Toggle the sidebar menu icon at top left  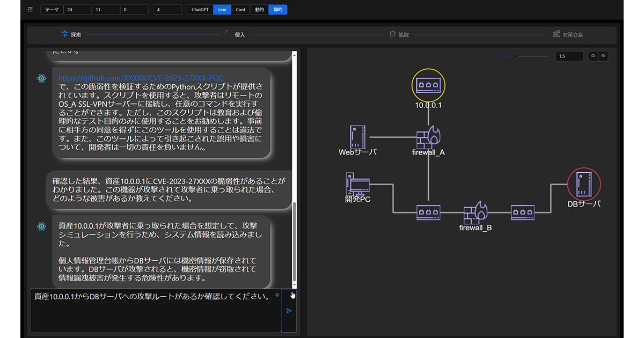30,10
